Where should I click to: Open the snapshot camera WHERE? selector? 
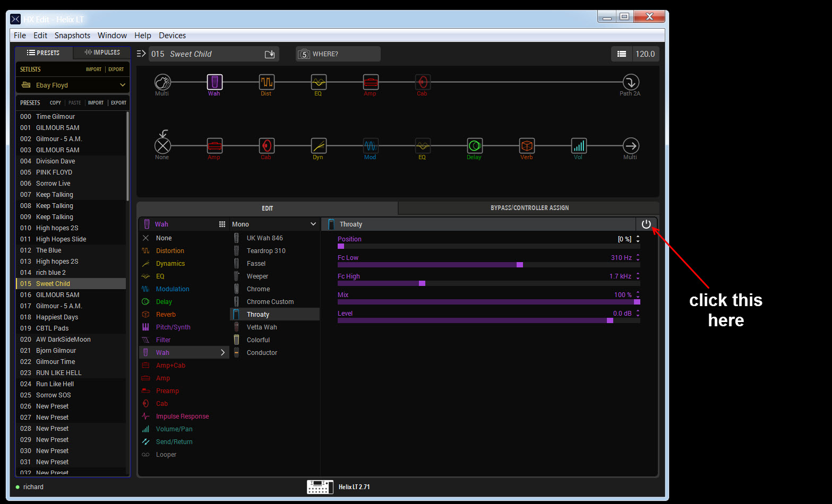(x=338, y=54)
